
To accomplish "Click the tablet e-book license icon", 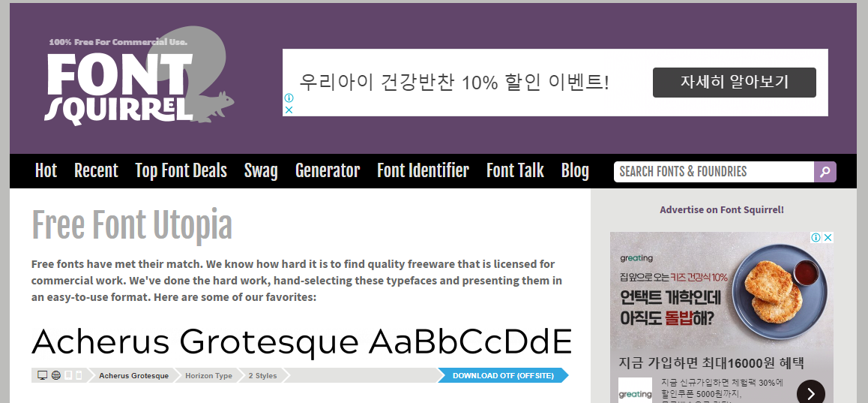I will [68, 375].
